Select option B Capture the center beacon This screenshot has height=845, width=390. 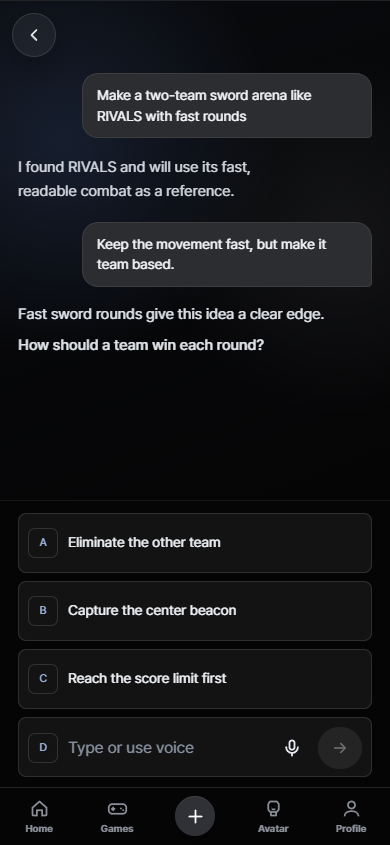pyautogui.click(x=195, y=611)
